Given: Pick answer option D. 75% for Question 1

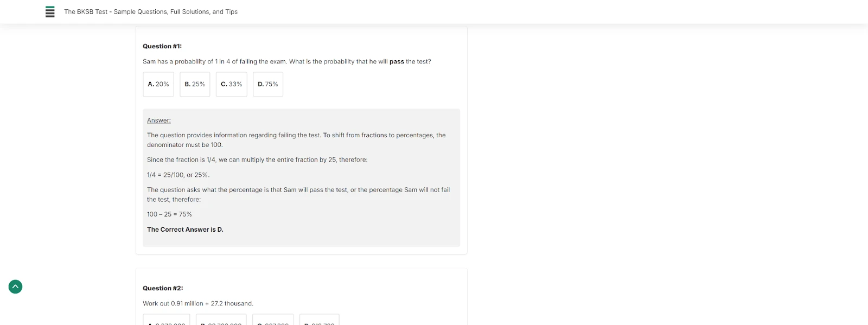Looking at the screenshot, I should point(267,84).
